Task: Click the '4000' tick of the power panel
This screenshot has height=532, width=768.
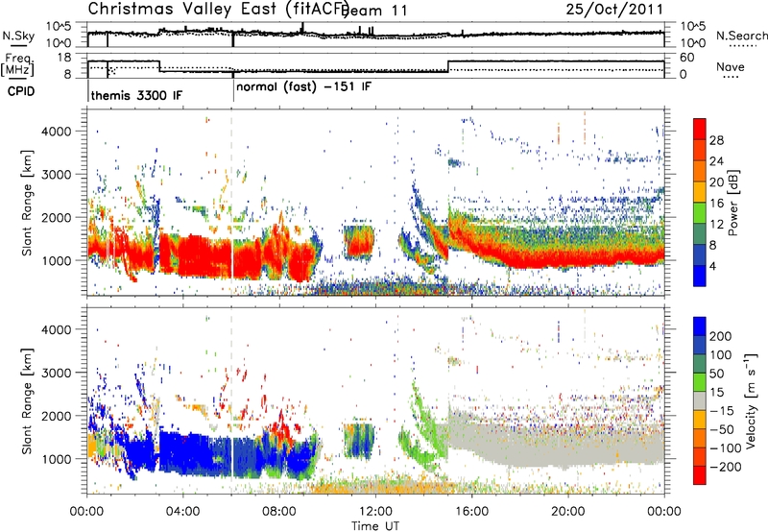Action: tap(57, 132)
